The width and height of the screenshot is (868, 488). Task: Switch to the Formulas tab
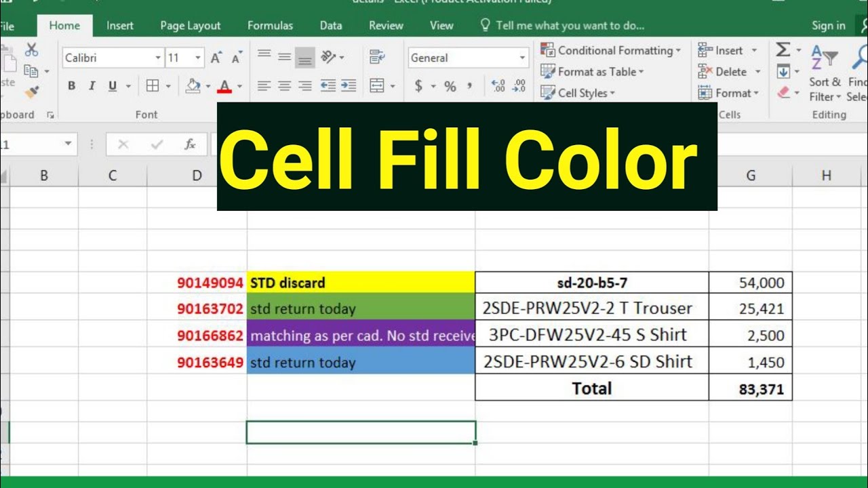[x=270, y=26]
